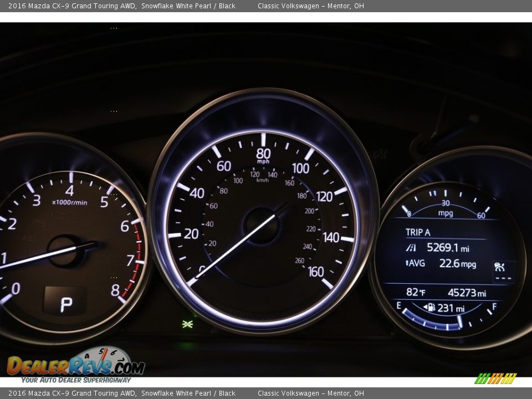The height and width of the screenshot is (399, 532).
Task: Click the lane departure warning car icon
Action: (x=499, y=267)
